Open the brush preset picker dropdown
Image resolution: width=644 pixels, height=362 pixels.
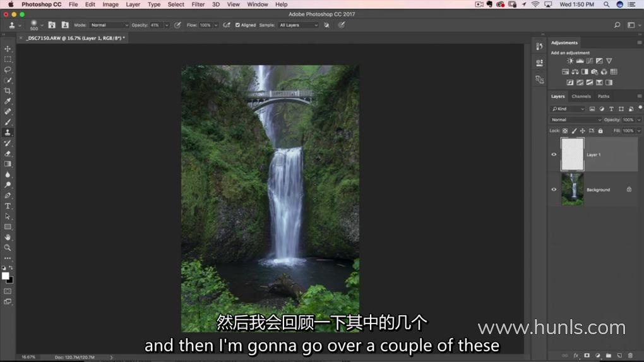point(42,25)
